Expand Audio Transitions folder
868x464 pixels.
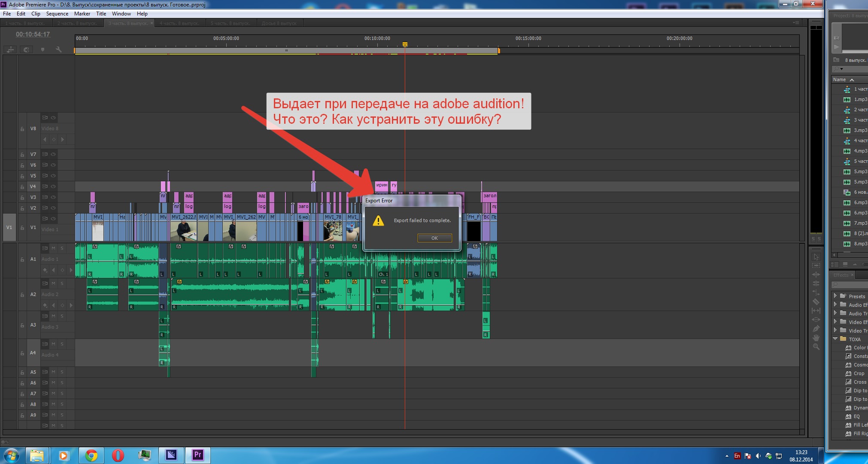click(x=835, y=313)
